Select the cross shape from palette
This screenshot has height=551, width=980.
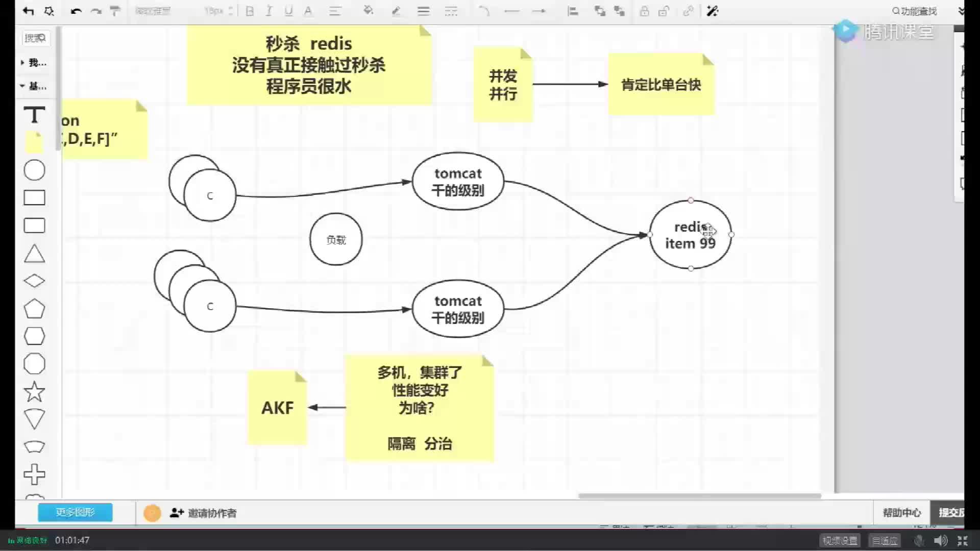click(x=35, y=474)
